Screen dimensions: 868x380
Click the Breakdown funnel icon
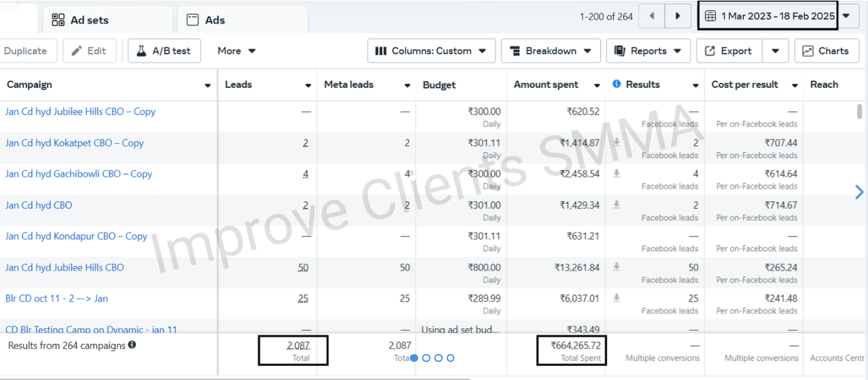(x=516, y=50)
